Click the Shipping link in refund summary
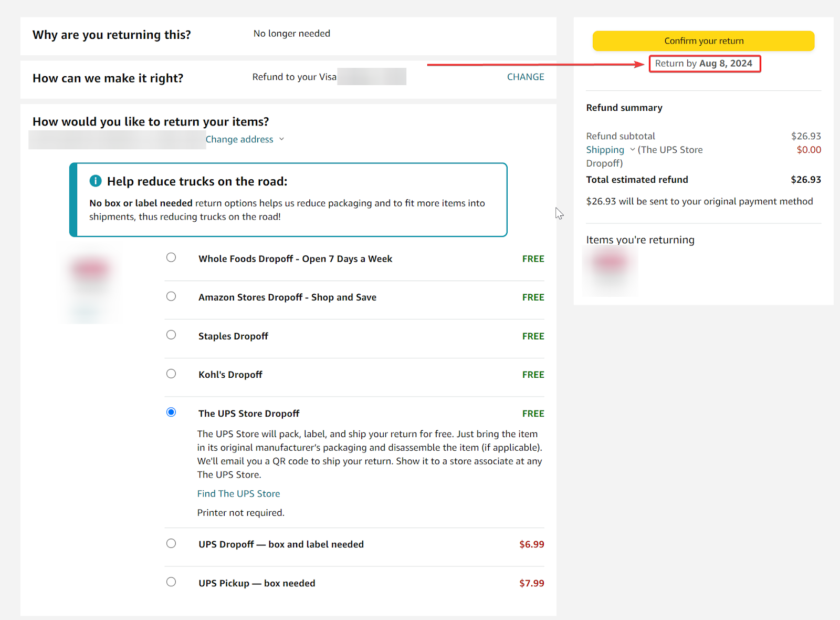Image resolution: width=840 pixels, height=620 pixels. point(605,150)
